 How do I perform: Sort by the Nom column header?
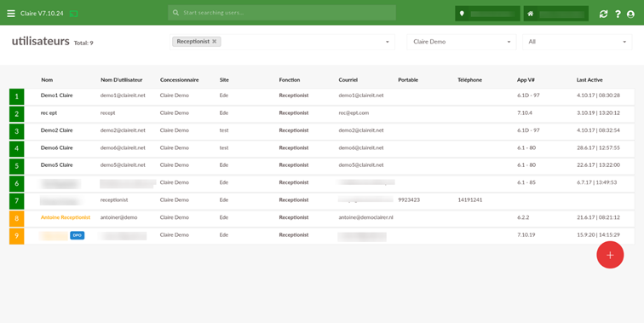point(47,80)
